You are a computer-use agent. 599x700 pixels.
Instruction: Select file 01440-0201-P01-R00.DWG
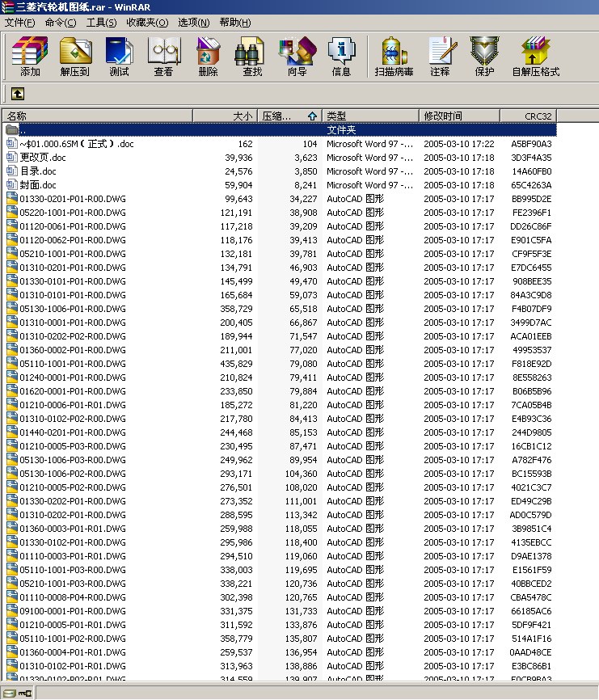point(73,432)
